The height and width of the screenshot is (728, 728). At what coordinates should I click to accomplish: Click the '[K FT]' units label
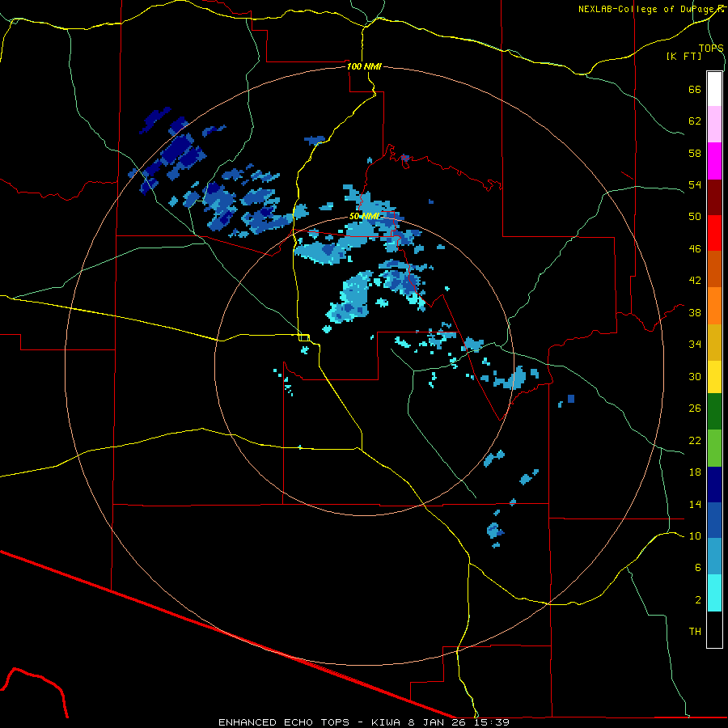[684, 56]
